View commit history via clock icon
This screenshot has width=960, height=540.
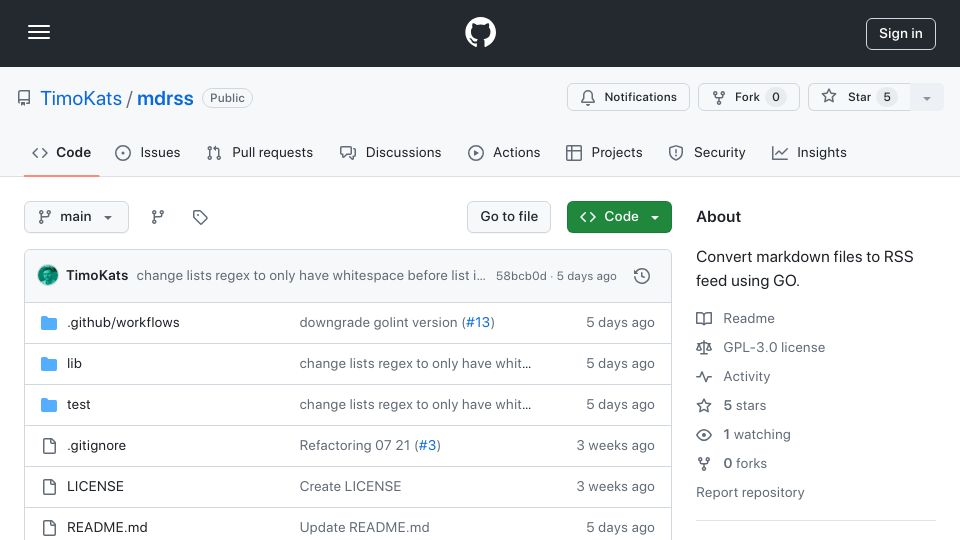pos(642,276)
